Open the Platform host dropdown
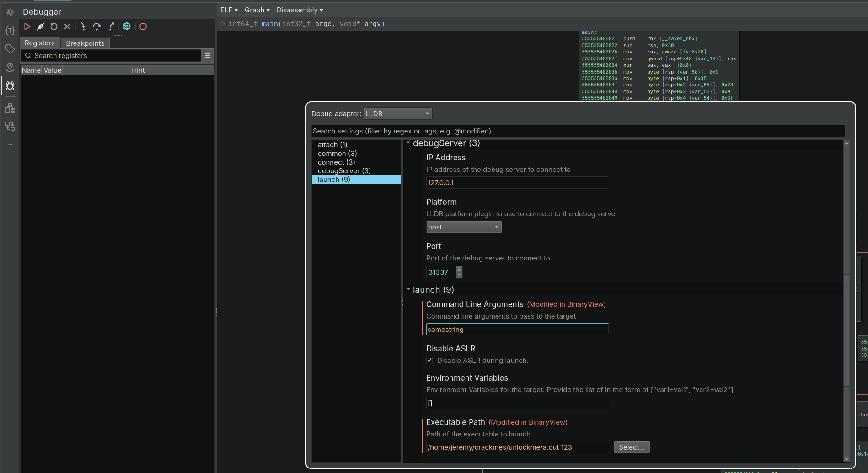This screenshot has width=868, height=473. 463,227
